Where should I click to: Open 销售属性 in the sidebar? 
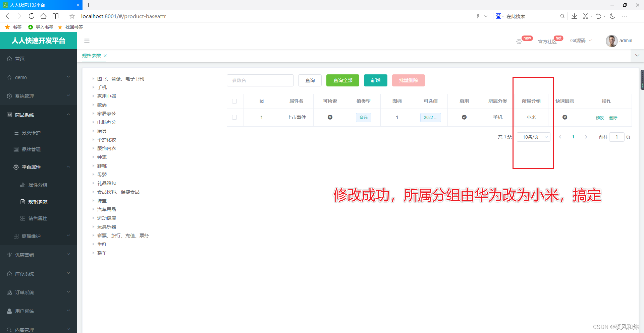click(x=39, y=218)
